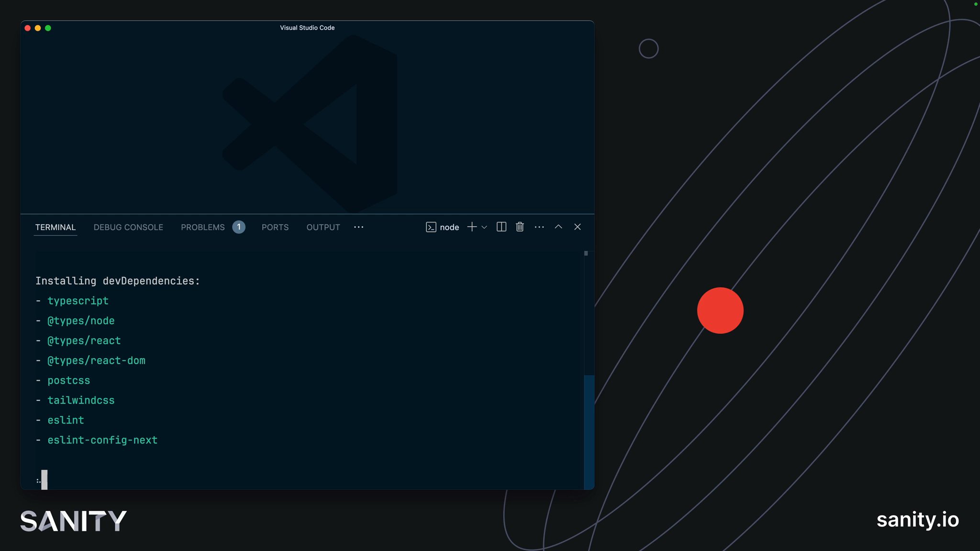This screenshot has width=980, height=551.
Task: Kill terminal with trash icon
Action: pos(520,227)
